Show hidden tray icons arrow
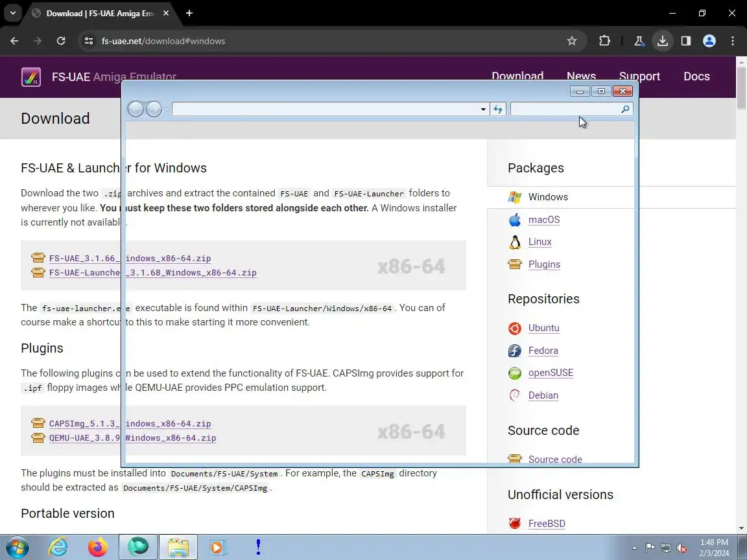 pyautogui.click(x=634, y=548)
